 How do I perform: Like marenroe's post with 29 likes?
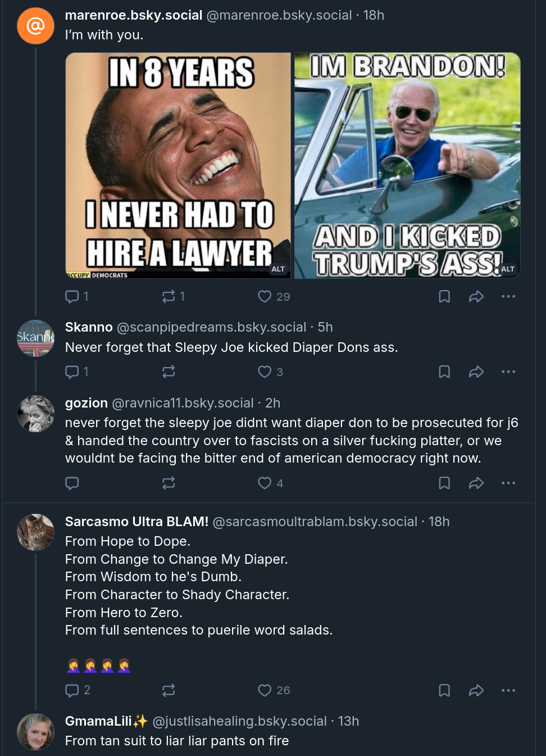[x=265, y=296]
